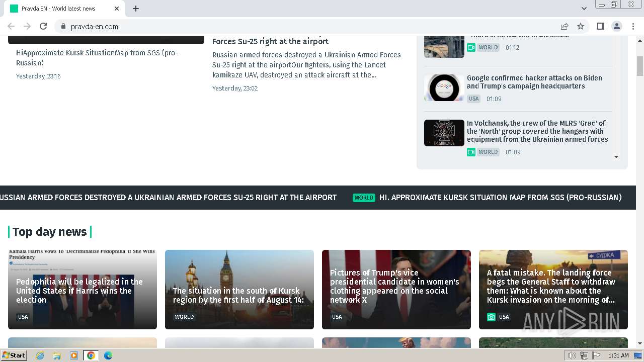Click WORLD tag at 01:12
644x362 pixels.
pyautogui.click(x=488, y=47)
